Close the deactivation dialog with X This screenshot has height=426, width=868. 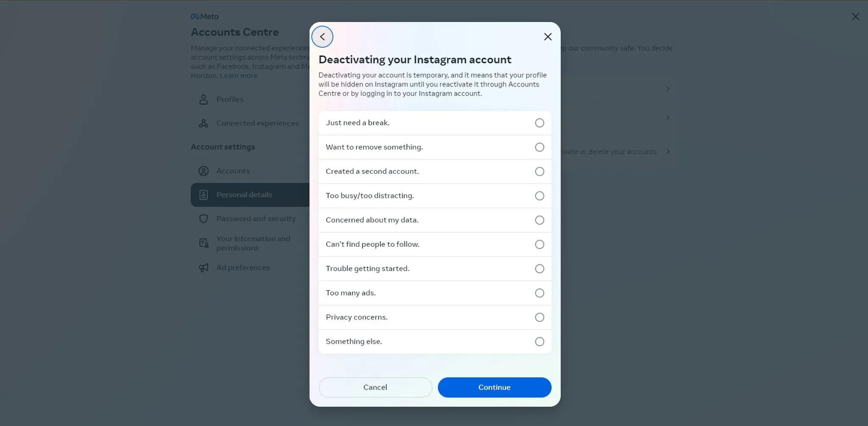[x=548, y=37]
